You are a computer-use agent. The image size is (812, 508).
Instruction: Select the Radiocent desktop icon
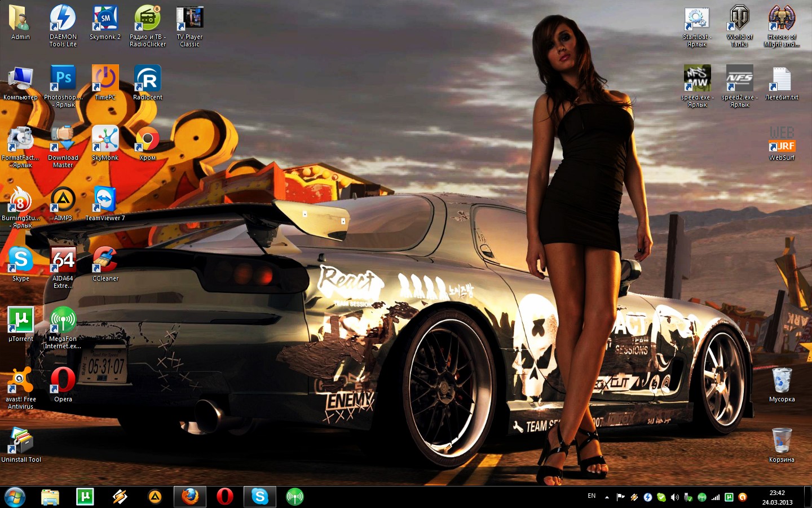tap(148, 84)
